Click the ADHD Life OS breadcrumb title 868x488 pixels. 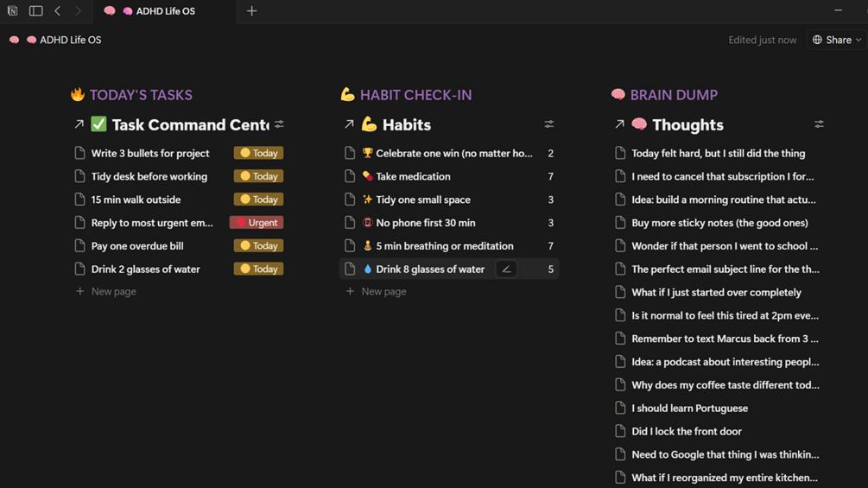[x=70, y=40]
